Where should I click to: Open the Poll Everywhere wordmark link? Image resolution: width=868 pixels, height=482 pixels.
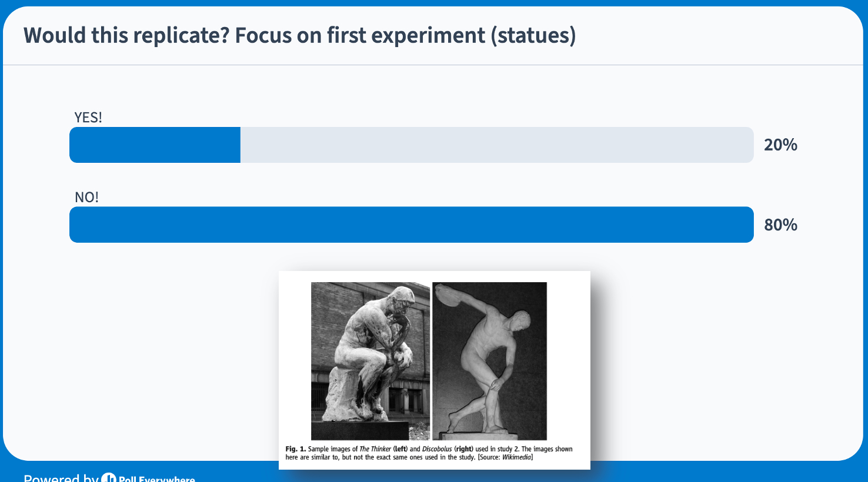coord(156,479)
